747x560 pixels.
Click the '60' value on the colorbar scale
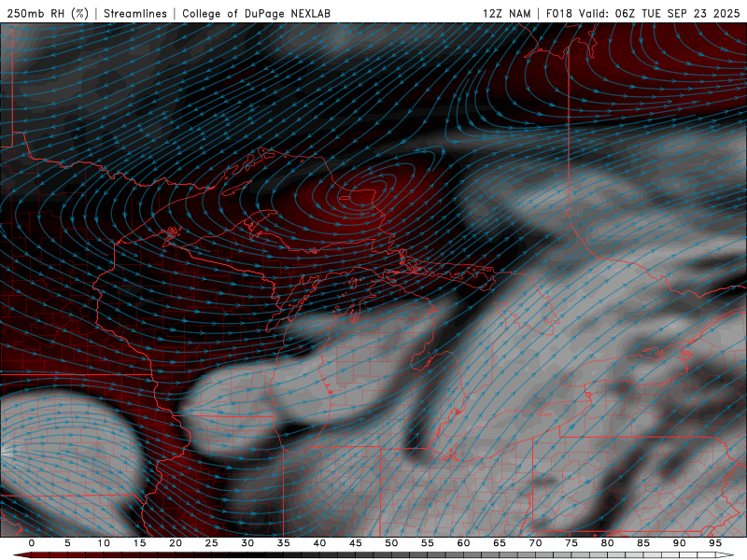[x=463, y=543]
